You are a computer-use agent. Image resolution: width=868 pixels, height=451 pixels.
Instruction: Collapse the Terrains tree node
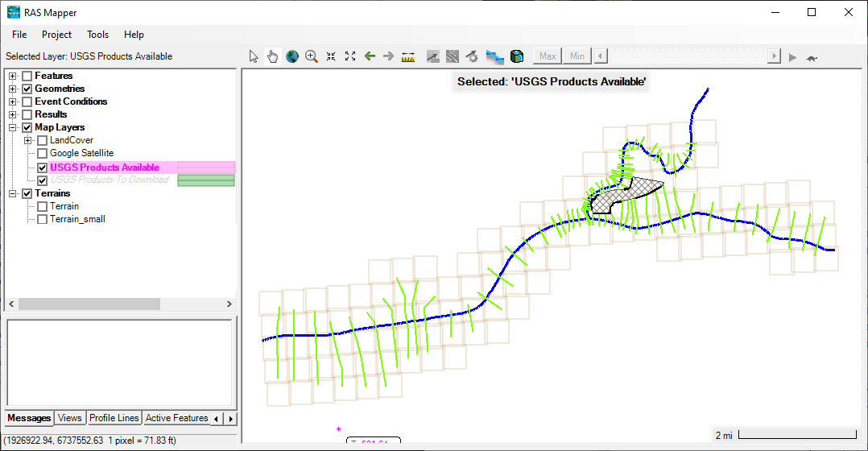pos(13,193)
